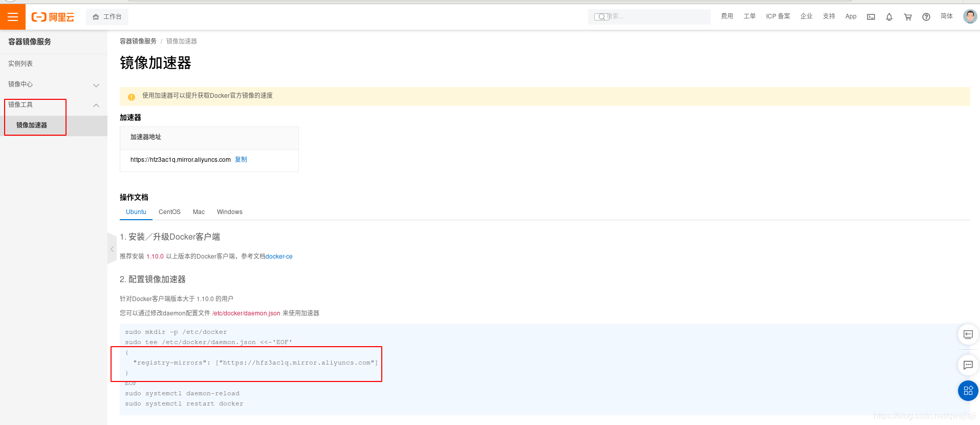
Task: Collapse sidebar with the arrow handle
Action: (112, 249)
